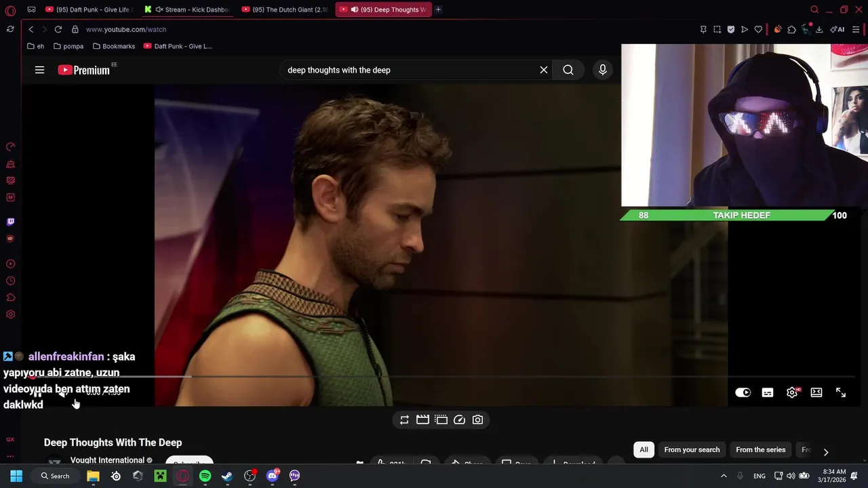Open GX Control in the Opera sidebar

tap(10, 146)
